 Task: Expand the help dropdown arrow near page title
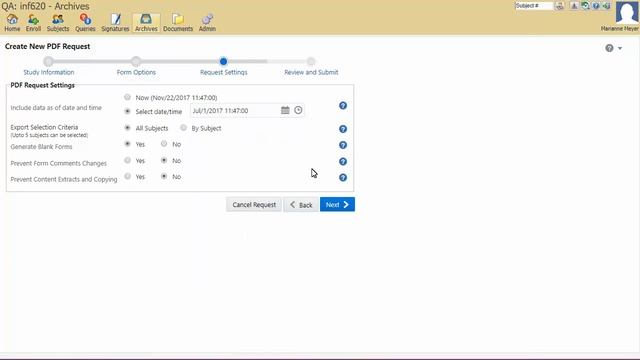(x=620, y=48)
